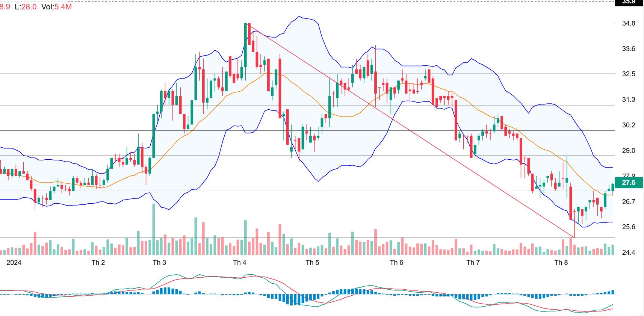This screenshot has height=316, width=644.
Task: Click the green 27.6 current price tag
Action: (x=629, y=183)
